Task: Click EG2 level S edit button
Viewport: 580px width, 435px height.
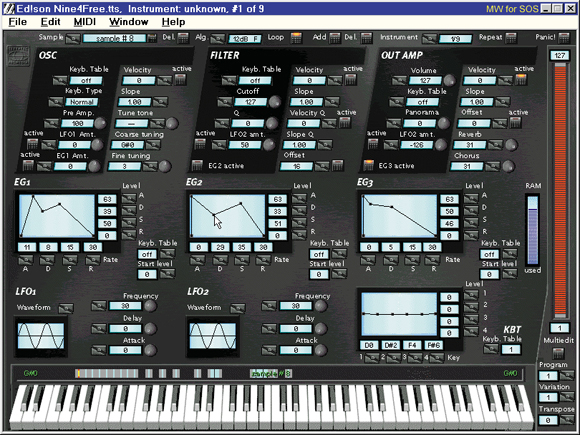Action: point(299,223)
